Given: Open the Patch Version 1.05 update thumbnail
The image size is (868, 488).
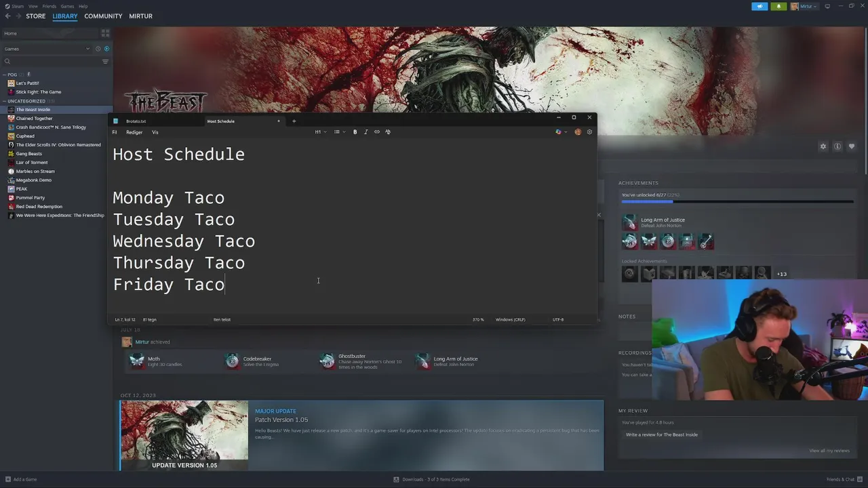Looking at the screenshot, I should (184, 435).
